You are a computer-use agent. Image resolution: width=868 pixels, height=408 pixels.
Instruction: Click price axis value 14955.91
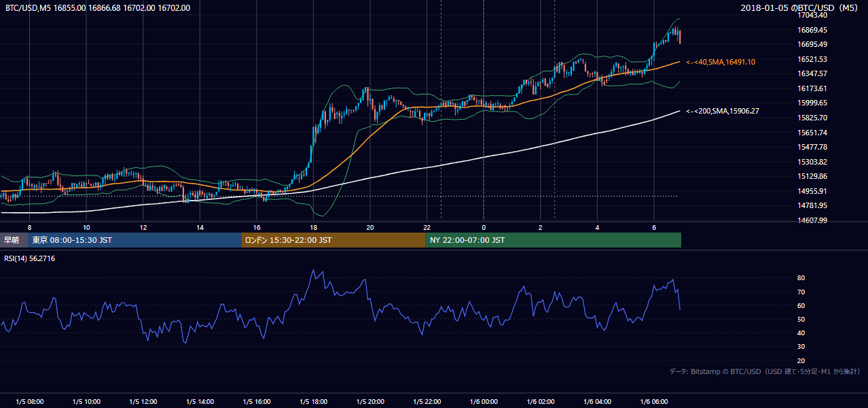[812, 191]
